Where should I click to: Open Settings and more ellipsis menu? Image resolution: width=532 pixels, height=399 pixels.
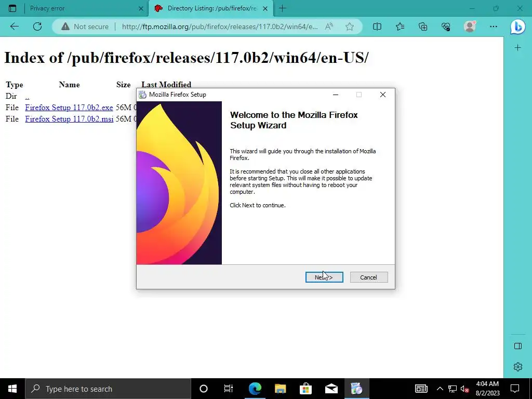(494, 26)
